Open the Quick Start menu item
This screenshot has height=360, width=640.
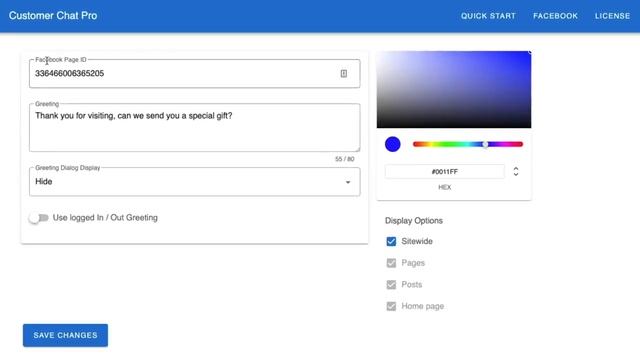(488, 16)
